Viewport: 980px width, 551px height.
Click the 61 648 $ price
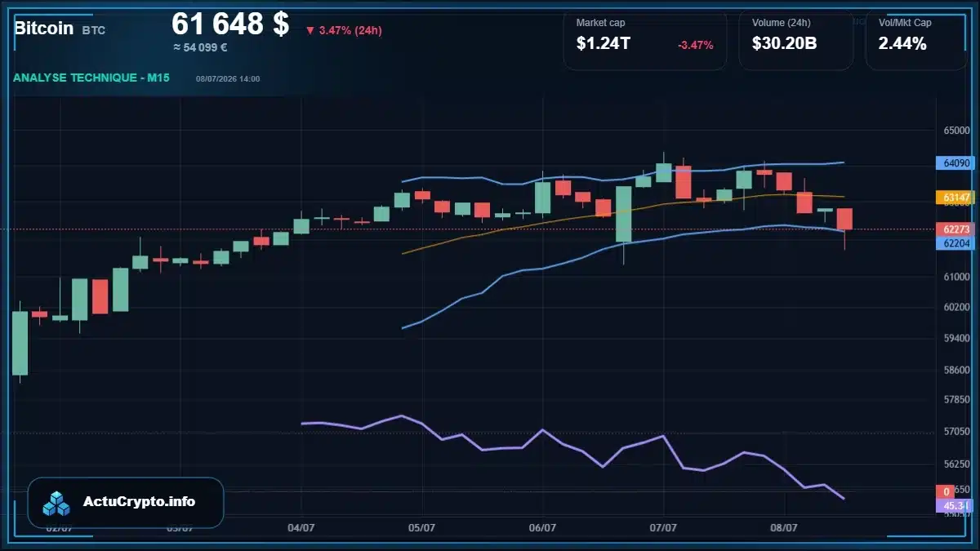point(230,24)
